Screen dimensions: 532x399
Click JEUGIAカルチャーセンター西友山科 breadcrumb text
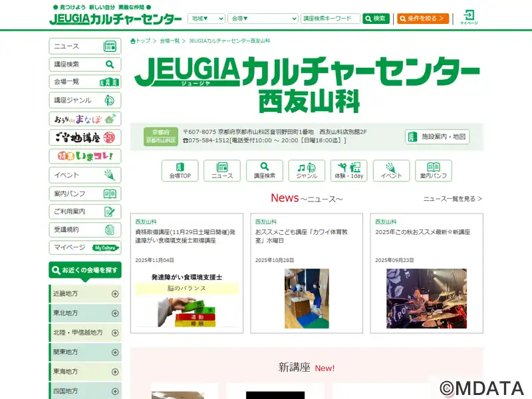click(229, 41)
